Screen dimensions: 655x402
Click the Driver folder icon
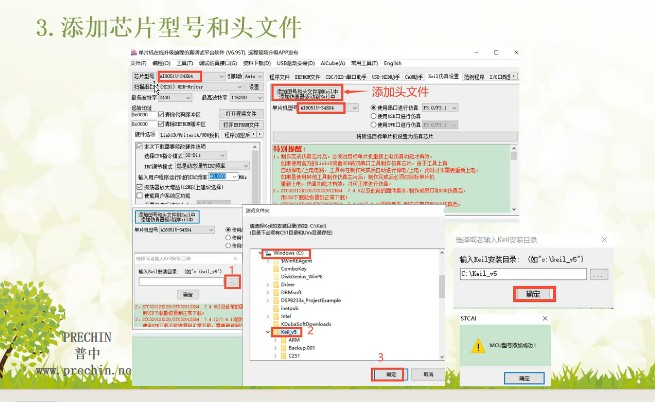click(276, 285)
